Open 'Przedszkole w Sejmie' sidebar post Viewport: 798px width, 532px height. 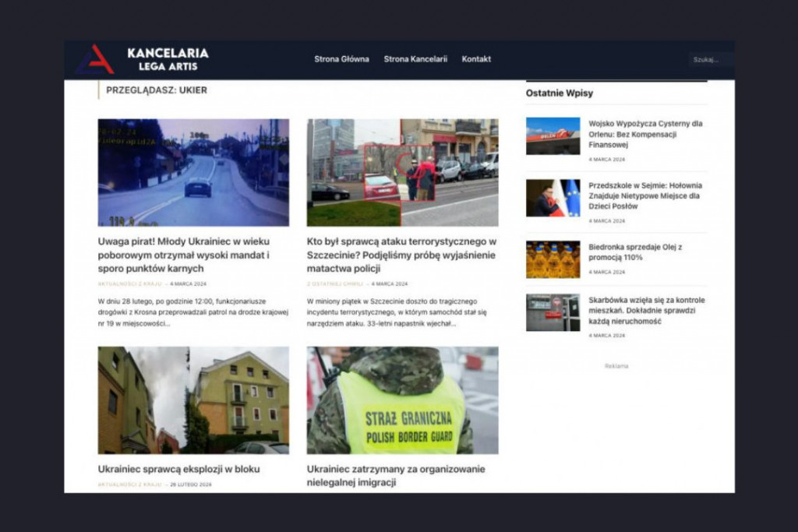[645, 196]
